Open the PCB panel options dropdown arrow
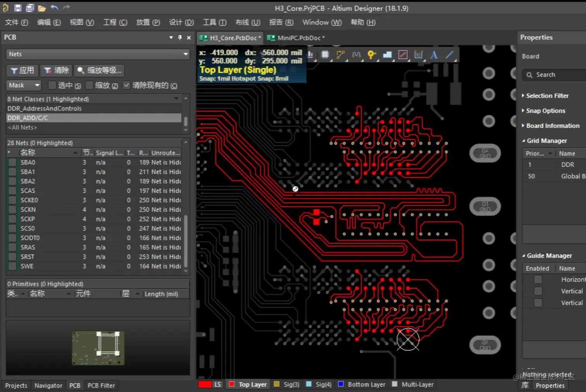586x392 pixels. pyautogui.click(x=171, y=38)
